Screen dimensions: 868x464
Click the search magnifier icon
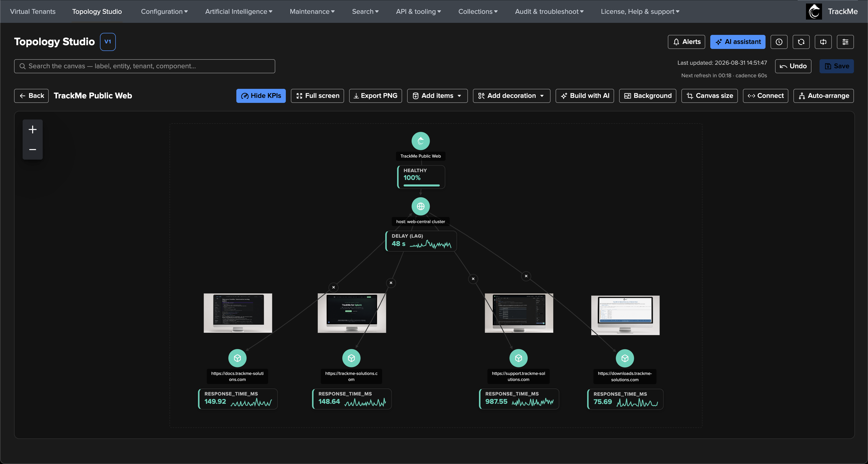click(x=23, y=66)
